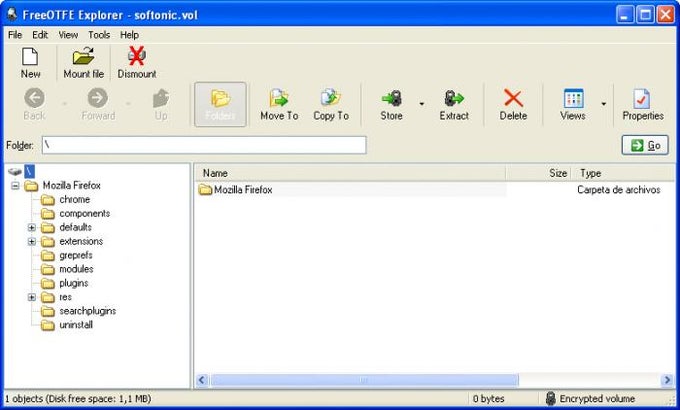Viewport: 680px width, 410px height.
Task: Select the components folder in tree
Action: click(85, 213)
